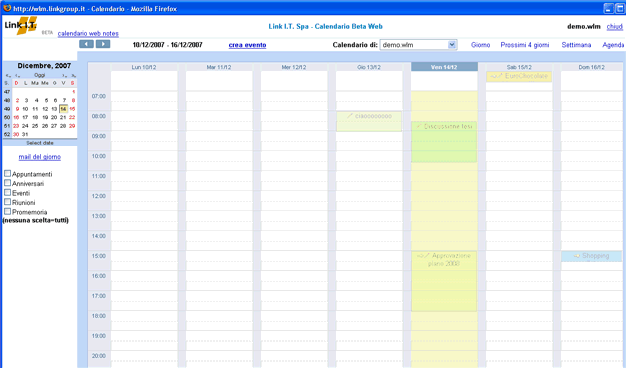Screen dimensions: 626x368
Task: Click the arrow icon on the Shopping event
Action: tap(577, 256)
